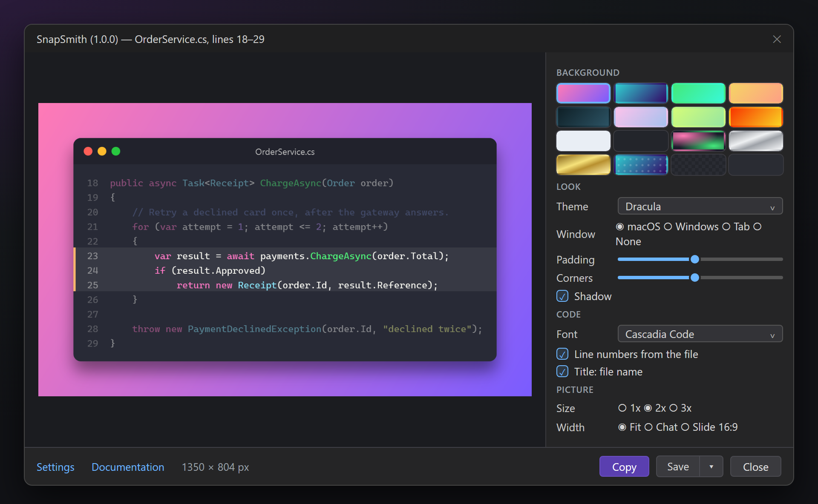Adjust the Corners slider handle

click(695, 278)
